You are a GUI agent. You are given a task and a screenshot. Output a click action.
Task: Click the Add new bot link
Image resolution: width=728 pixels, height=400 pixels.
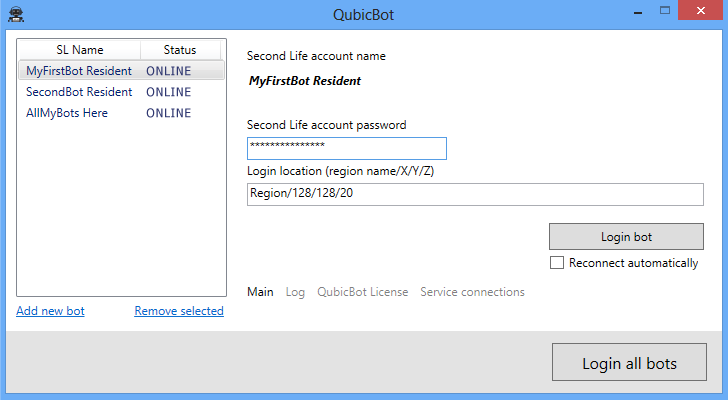50,311
